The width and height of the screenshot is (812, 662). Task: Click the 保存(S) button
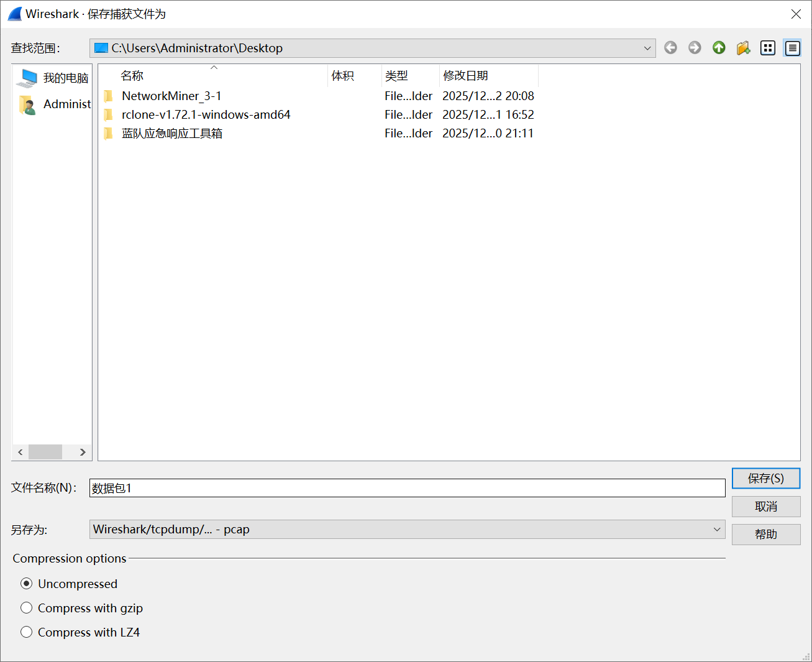[766, 479]
